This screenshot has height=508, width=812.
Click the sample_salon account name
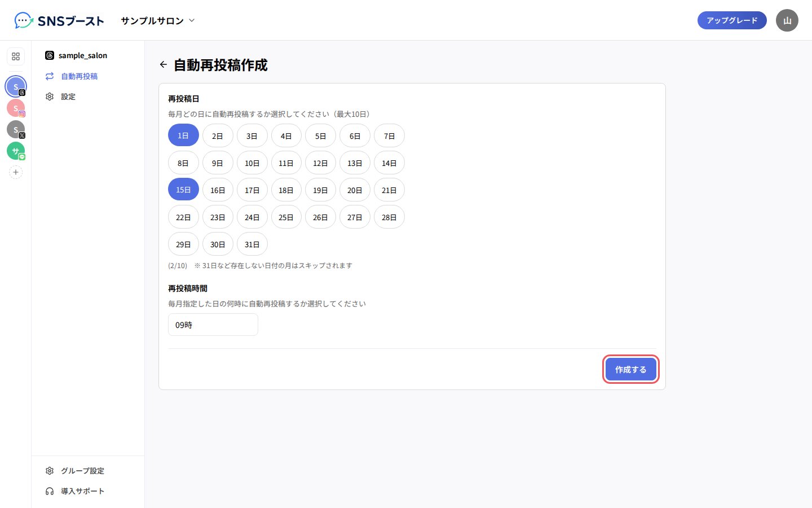(x=83, y=55)
